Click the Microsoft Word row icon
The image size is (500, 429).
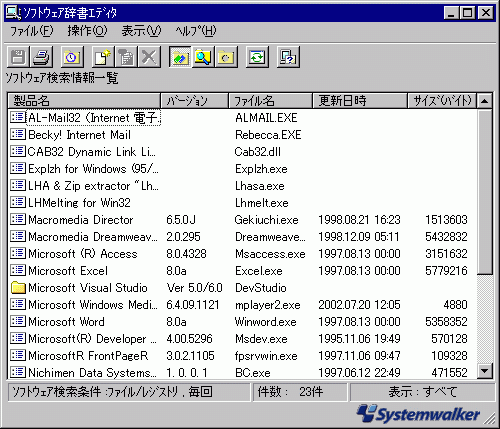coord(18,321)
